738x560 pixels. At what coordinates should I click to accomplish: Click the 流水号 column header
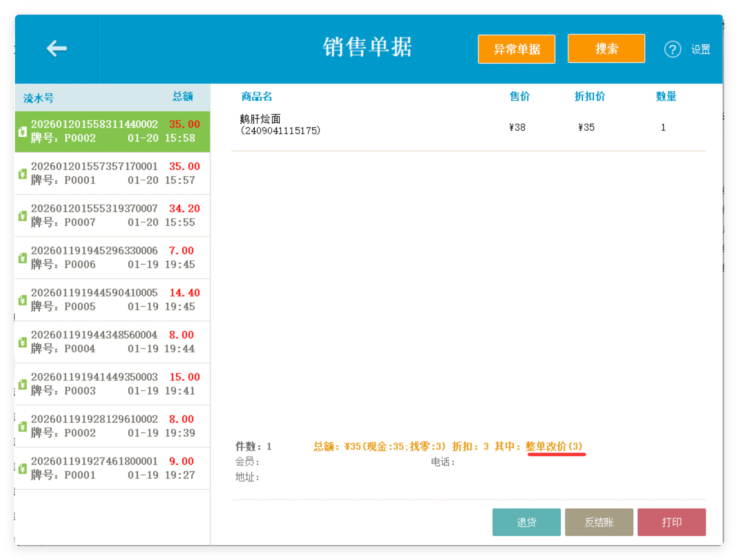[x=38, y=98]
